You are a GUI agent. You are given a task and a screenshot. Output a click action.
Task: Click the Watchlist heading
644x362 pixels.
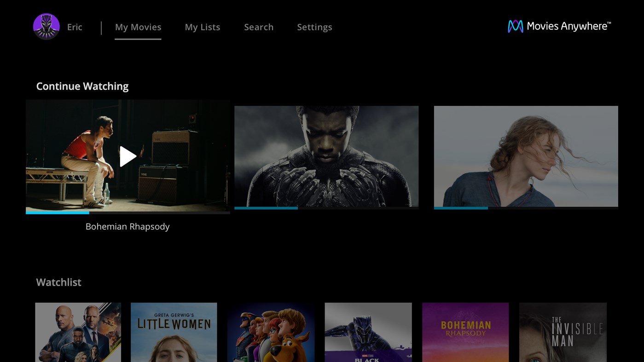[59, 282]
